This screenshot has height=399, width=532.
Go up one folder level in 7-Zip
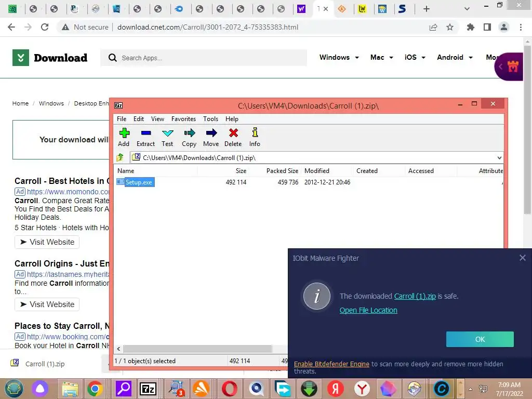point(120,157)
